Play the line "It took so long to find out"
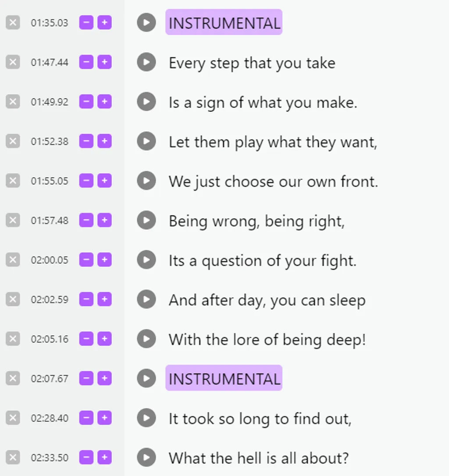 coord(146,418)
